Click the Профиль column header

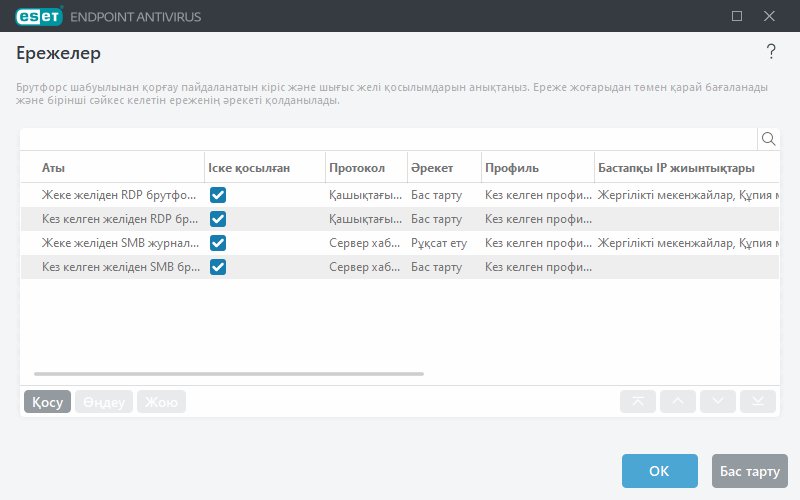[x=512, y=167]
